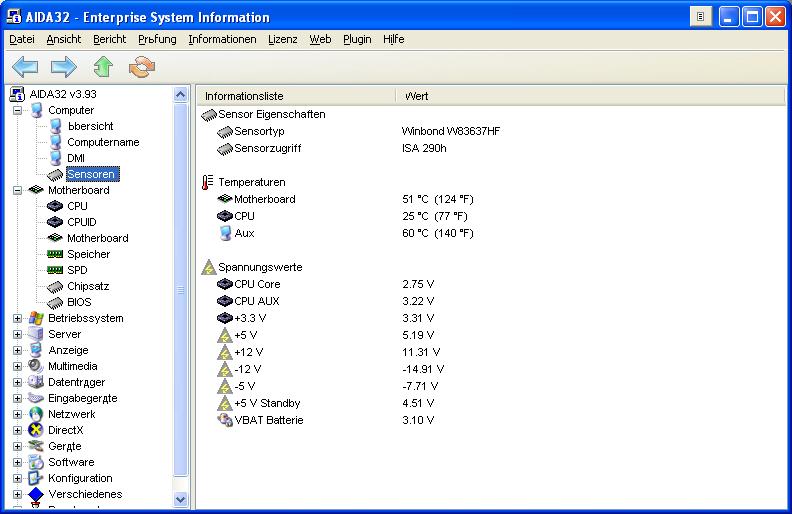Select the DMI tree item
792x514 pixels.
tap(76, 159)
